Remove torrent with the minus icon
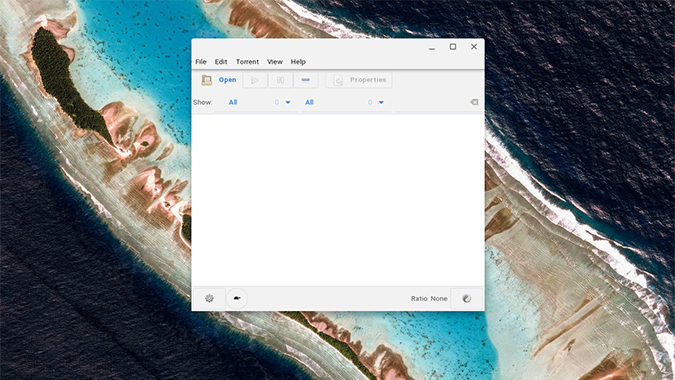 pyautogui.click(x=306, y=80)
